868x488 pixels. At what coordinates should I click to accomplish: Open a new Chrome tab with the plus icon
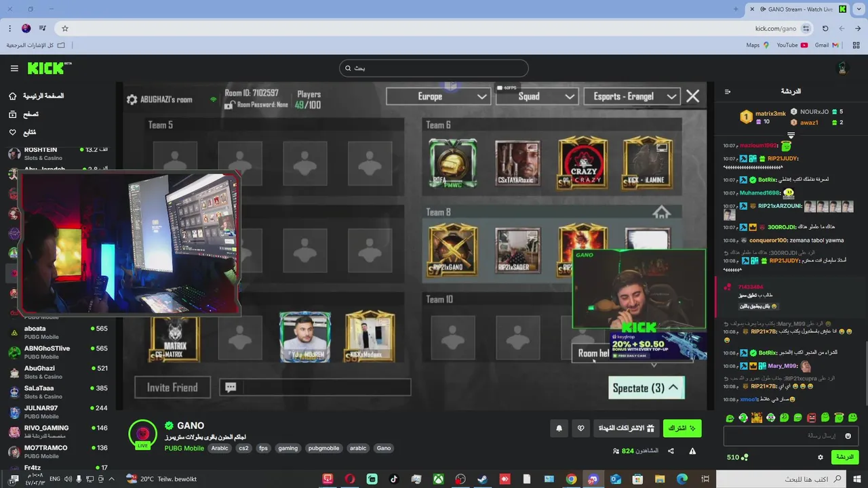[x=736, y=9]
